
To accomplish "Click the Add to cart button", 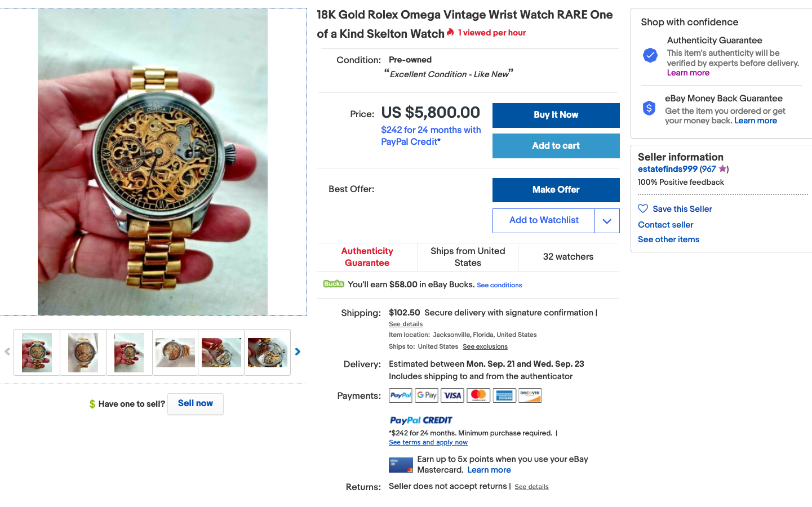I will (x=556, y=146).
